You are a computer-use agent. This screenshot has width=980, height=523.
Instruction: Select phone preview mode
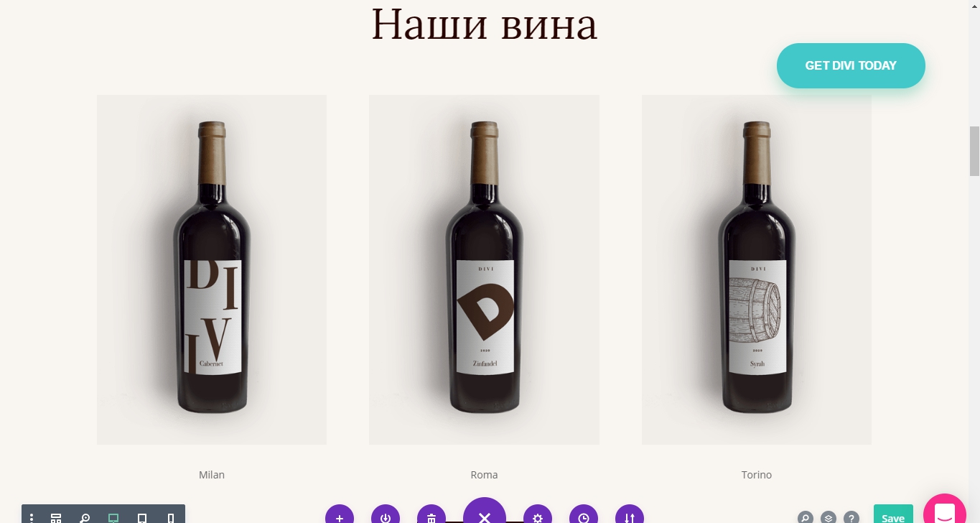tap(171, 517)
